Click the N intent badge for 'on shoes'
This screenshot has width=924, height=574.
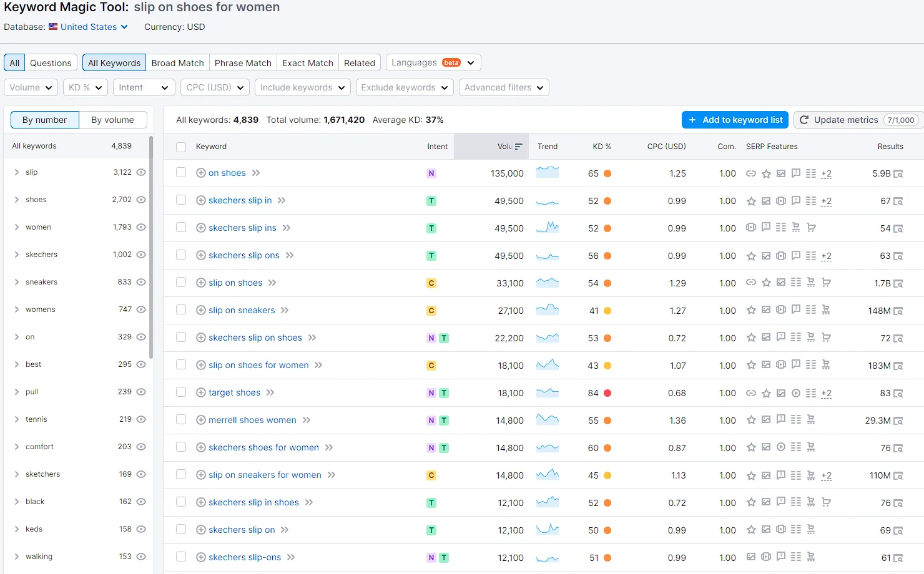(x=431, y=173)
